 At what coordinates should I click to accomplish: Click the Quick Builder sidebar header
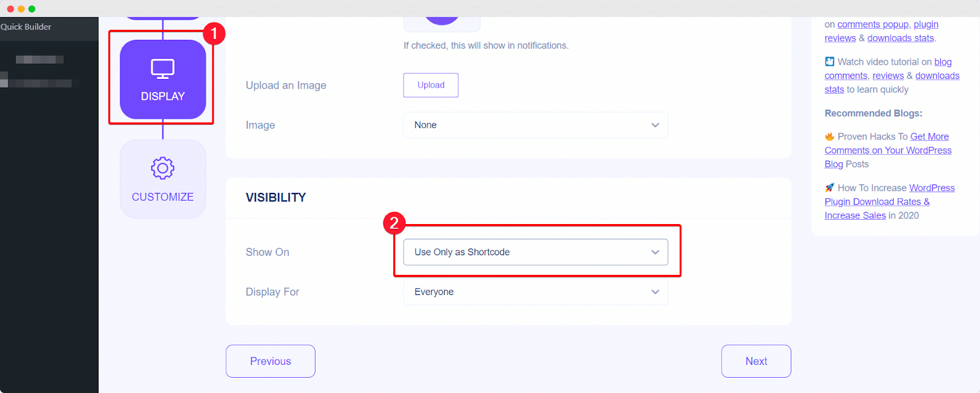26,26
